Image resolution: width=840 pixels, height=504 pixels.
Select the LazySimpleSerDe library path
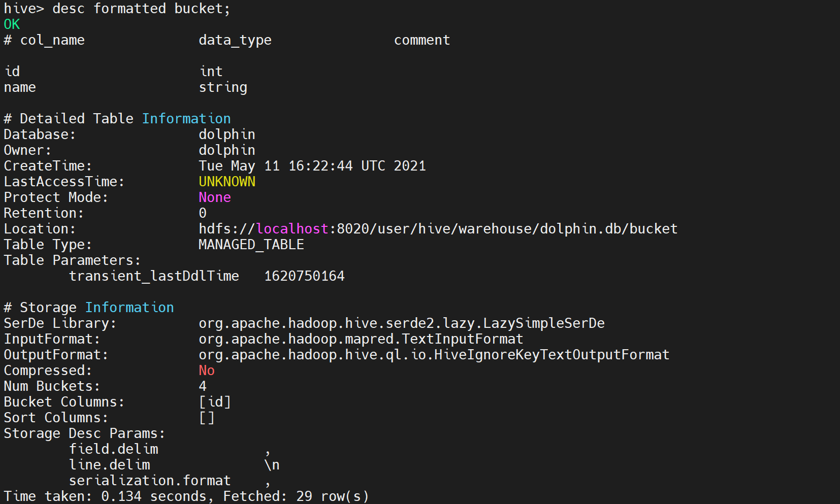tap(402, 323)
